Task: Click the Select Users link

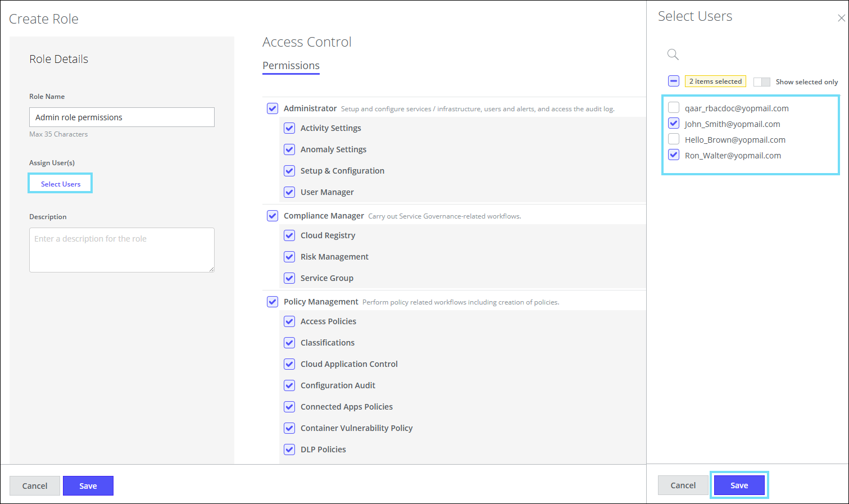Action: click(x=61, y=184)
